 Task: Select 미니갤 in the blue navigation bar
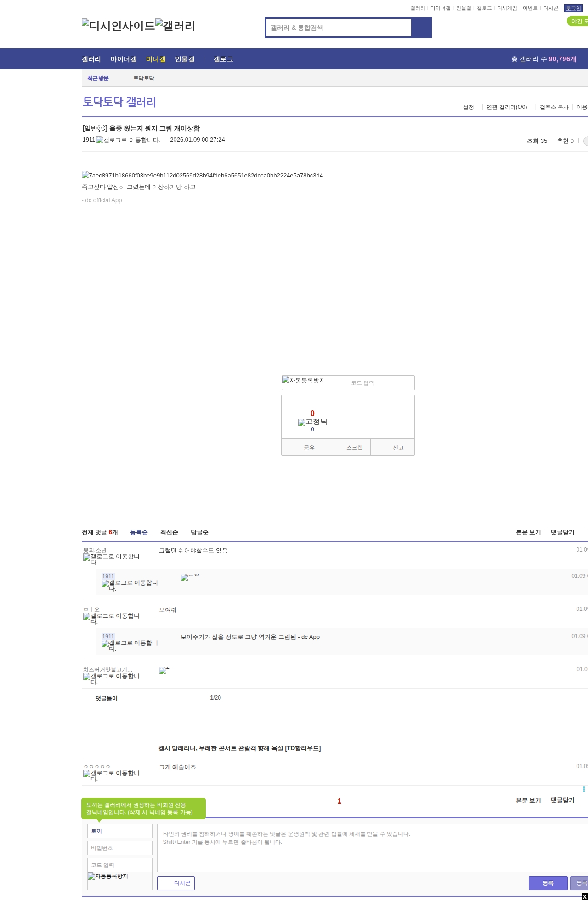(156, 59)
